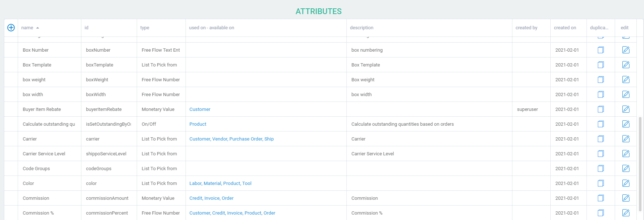This screenshot has width=644, height=220.
Task: Edit the Commission % attribute
Action: coord(626,213)
